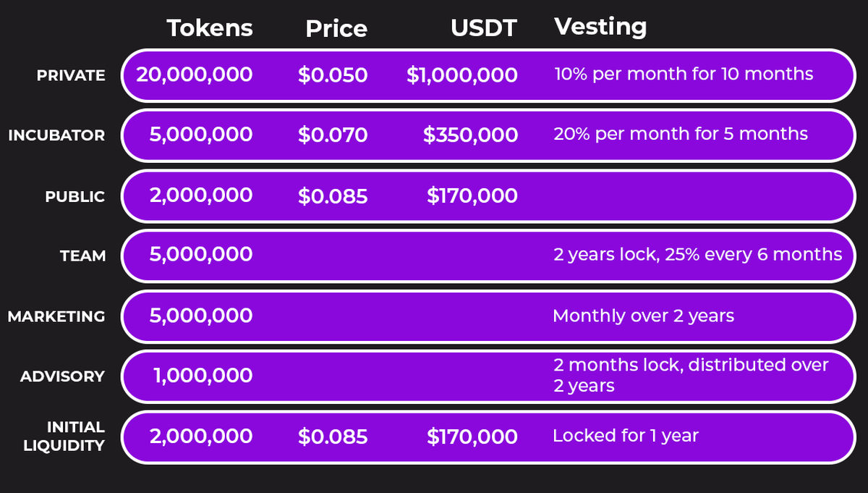Click the TEAM row label

(x=83, y=256)
